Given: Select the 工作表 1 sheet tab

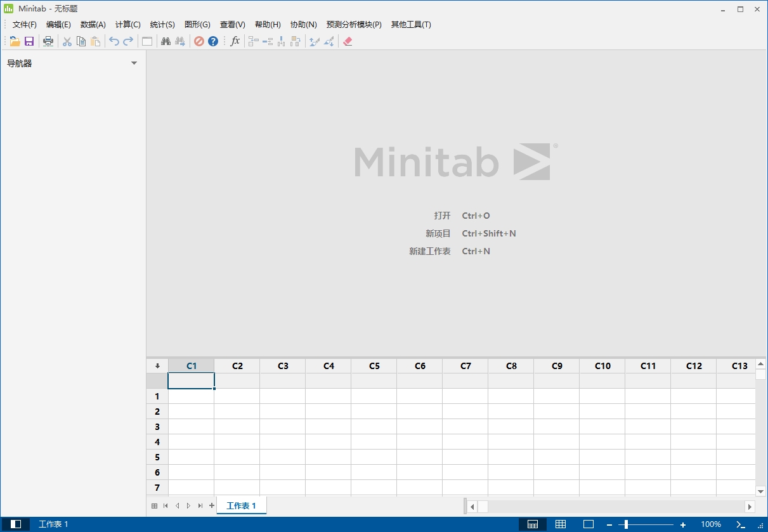Looking at the screenshot, I should point(242,505).
